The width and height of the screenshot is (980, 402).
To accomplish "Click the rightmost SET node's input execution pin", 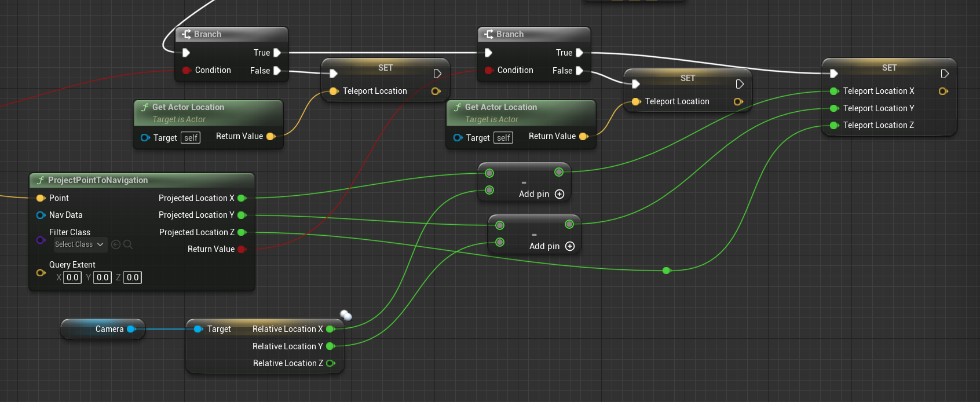I will tap(834, 74).
